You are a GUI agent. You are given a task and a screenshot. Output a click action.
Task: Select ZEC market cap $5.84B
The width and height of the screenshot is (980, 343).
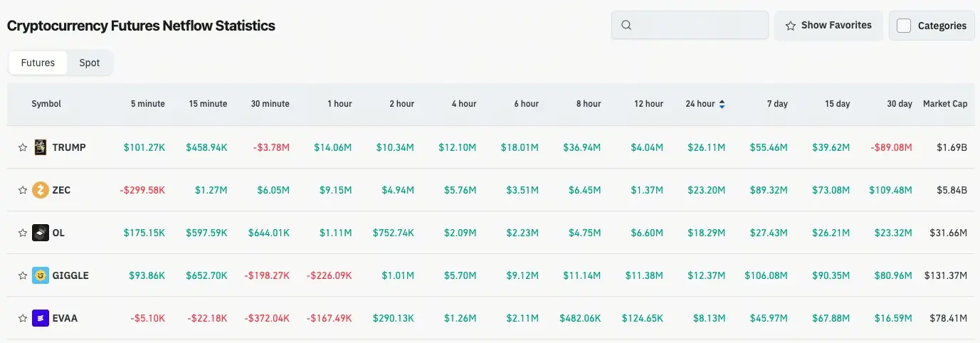point(952,190)
